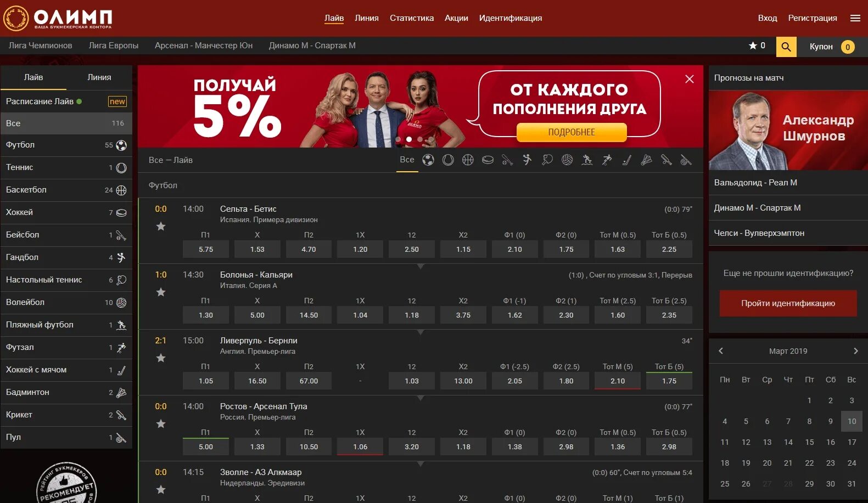
Task: Go to next month in calendar
Action: point(855,351)
